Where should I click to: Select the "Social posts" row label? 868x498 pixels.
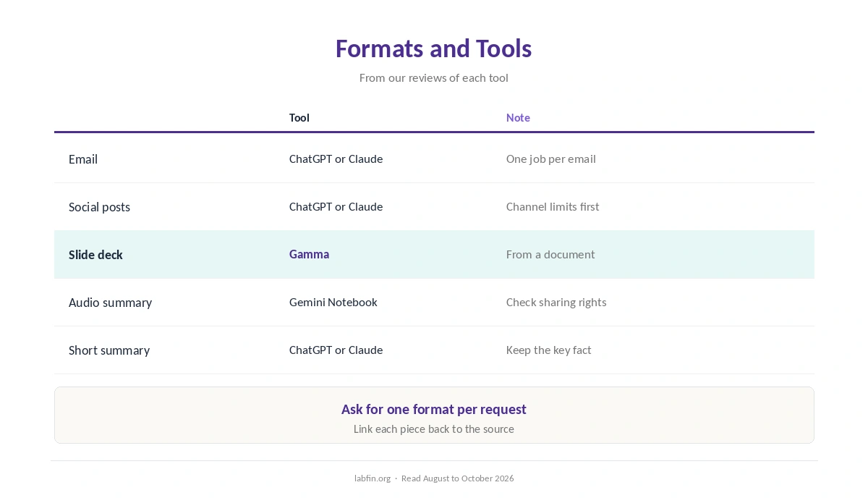pyautogui.click(x=99, y=207)
